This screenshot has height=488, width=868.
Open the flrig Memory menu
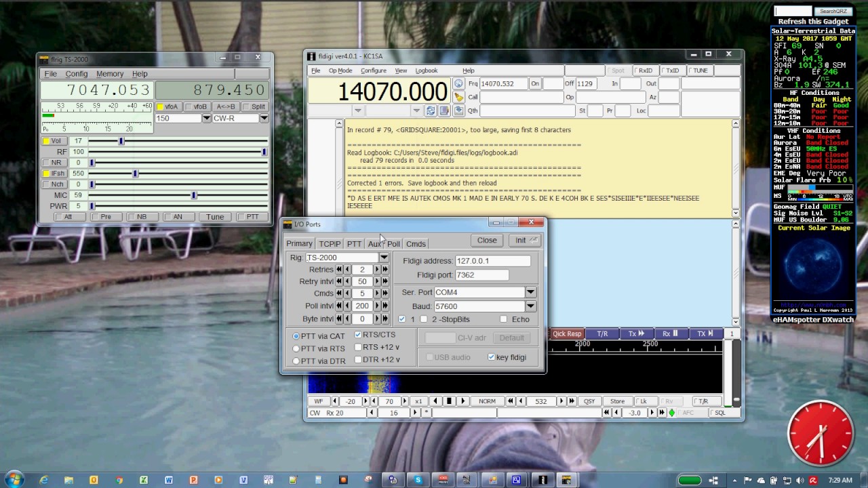click(110, 74)
